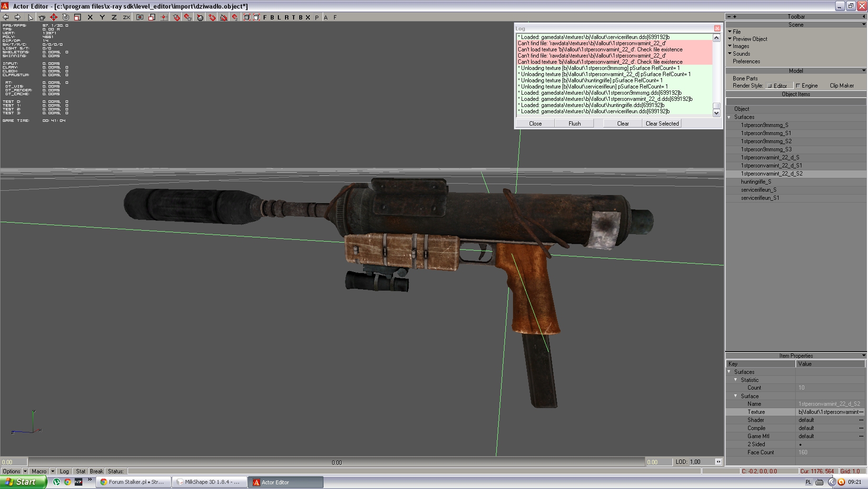This screenshot has width=868, height=489.
Task: Select surface huntingrifle_S
Action: 756,182
